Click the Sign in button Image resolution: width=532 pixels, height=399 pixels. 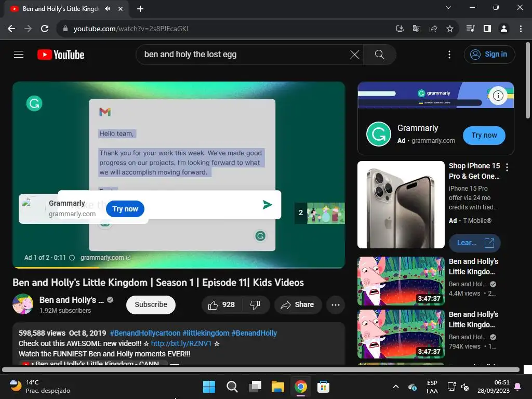point(489,54)
